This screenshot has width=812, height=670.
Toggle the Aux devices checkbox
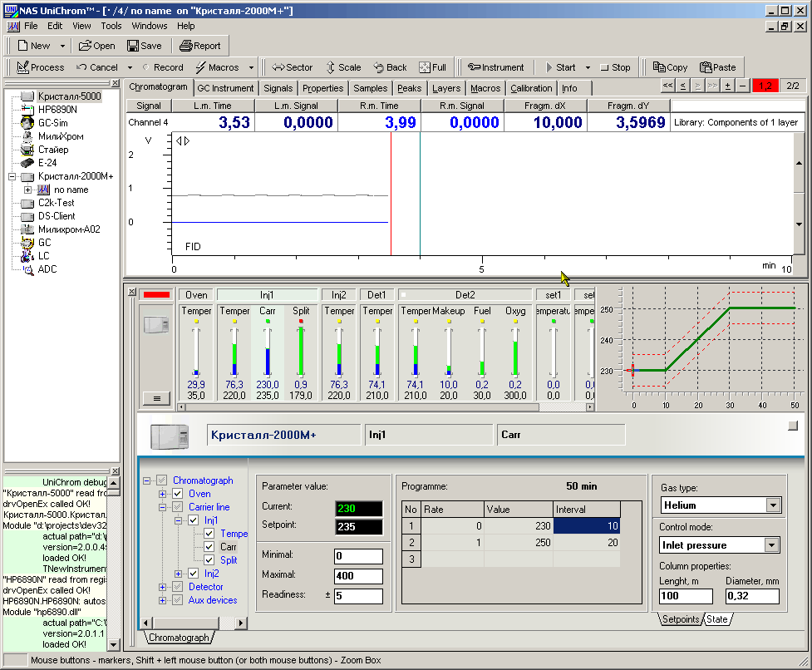tap(178, 600)
